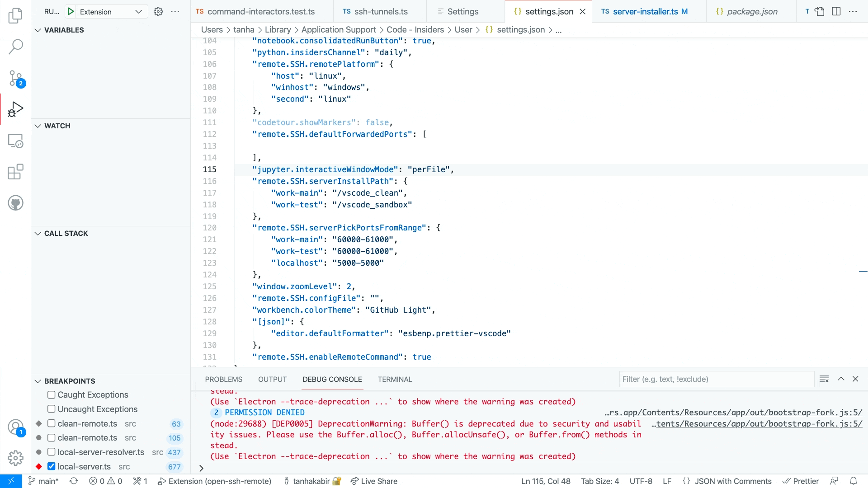
Task: Click the main* branch indicator
Action: point(43,481)
